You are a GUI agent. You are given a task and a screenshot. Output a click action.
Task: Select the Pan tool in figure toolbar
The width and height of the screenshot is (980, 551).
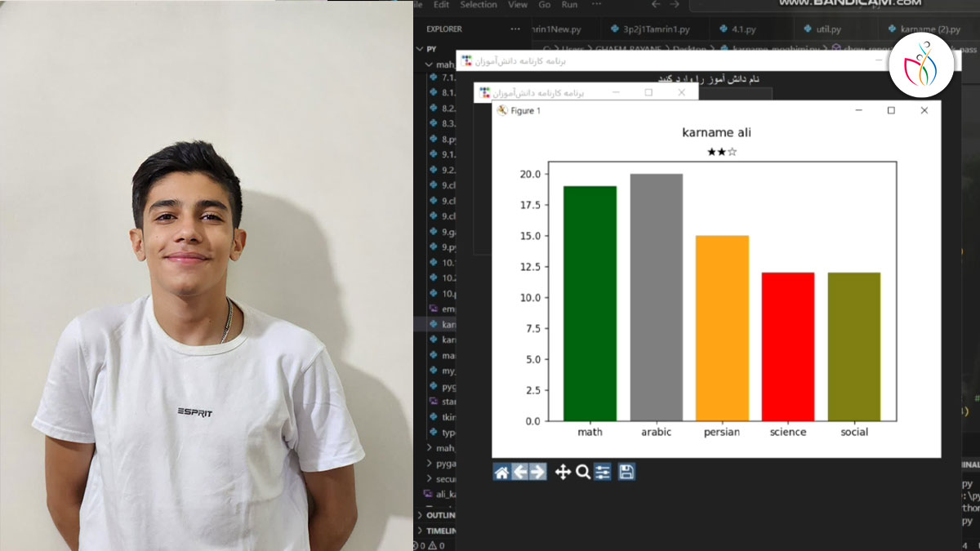(x=563, y=472)
